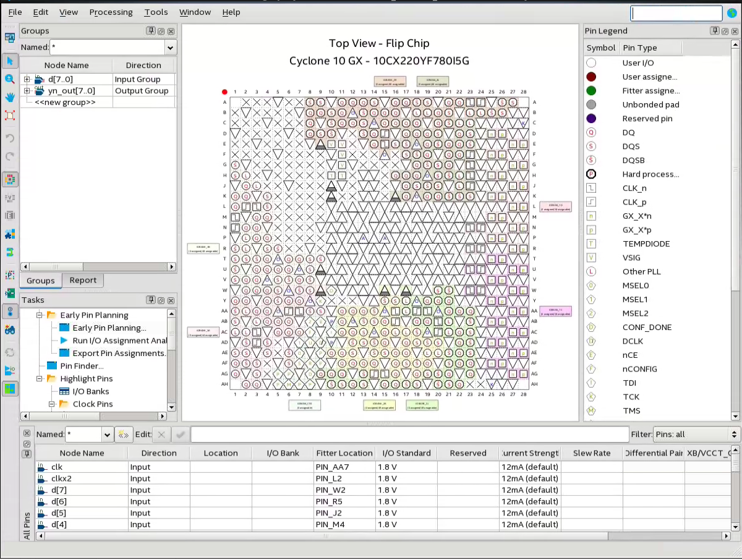The width and height of the screenshot is (742, 560).
Task: Click the dark red User assigned legend swatch
Action: (591, 77)
